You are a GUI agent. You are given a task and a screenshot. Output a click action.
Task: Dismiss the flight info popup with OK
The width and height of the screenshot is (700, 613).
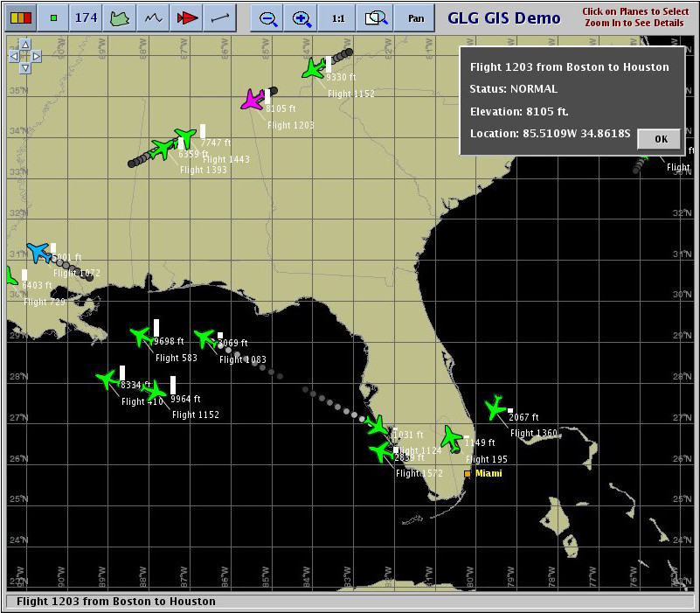point(661,139)
